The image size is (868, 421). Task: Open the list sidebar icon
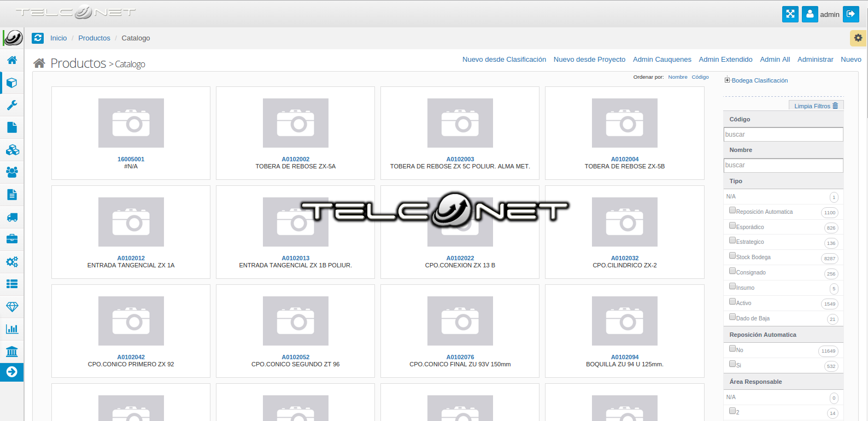pyautogui.click(x=12, y=284)
